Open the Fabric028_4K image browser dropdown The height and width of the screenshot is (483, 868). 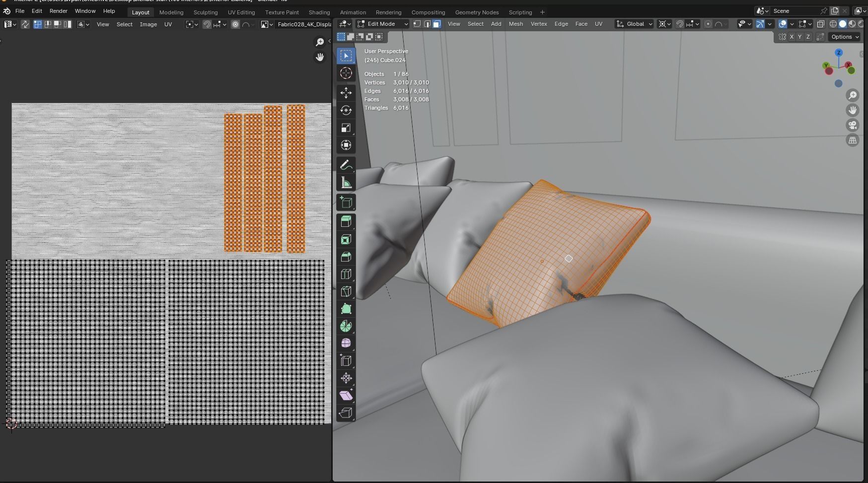(x=267, y=24)
